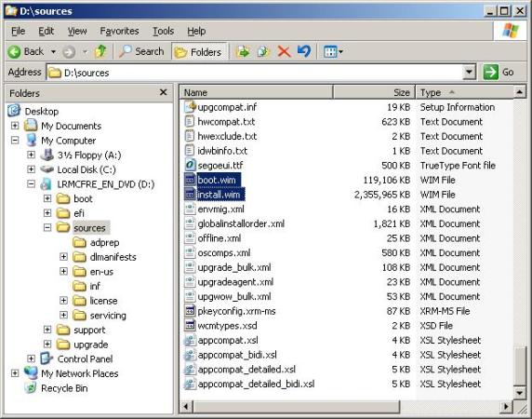Click the upgcompat.inf file icon

click(190, 107)
